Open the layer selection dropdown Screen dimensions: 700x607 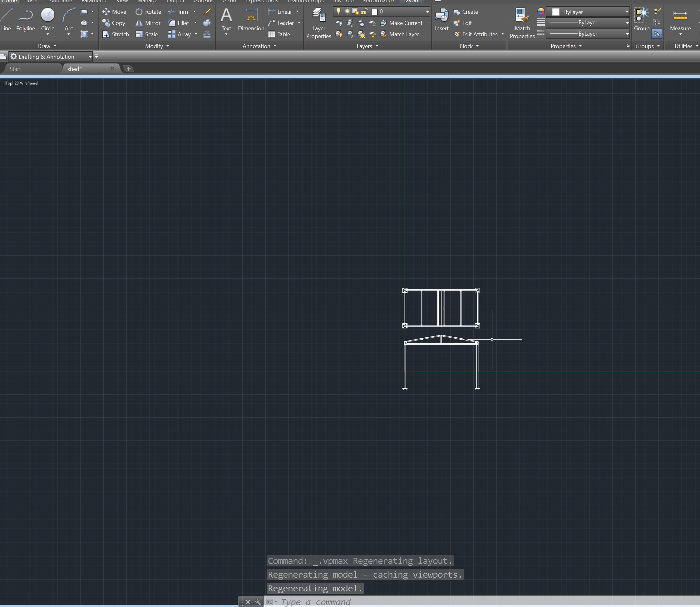point(427,11)
